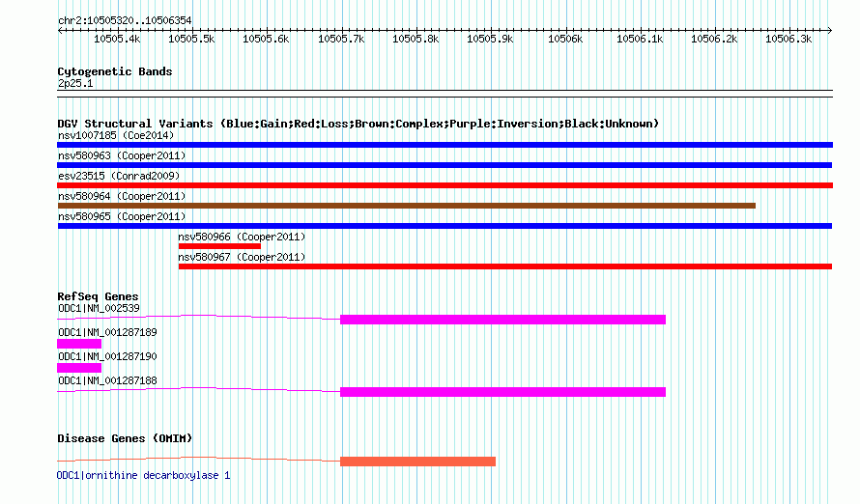
Task: Click the nsv580963 blue gain bar
Action: tap(444, 165)
